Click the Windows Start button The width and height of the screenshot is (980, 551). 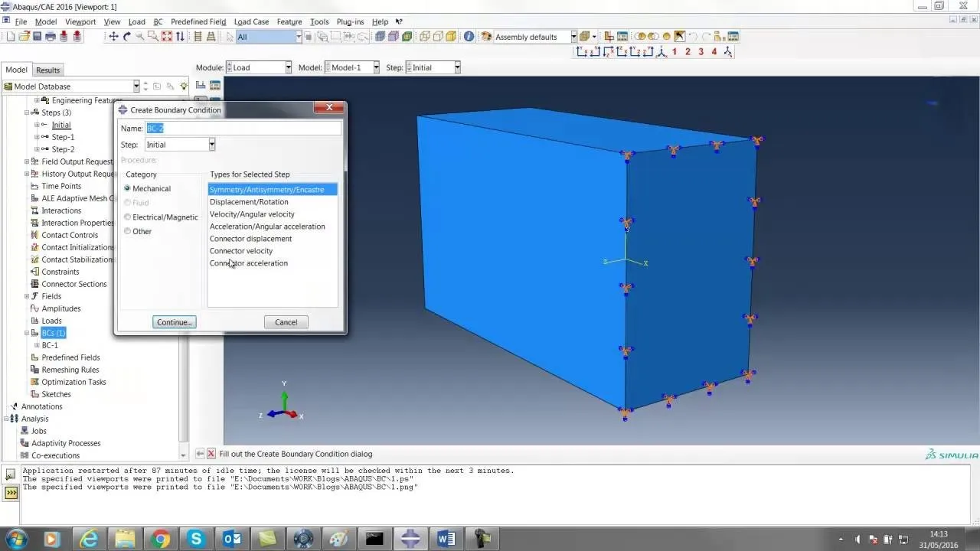coord(16,539)
